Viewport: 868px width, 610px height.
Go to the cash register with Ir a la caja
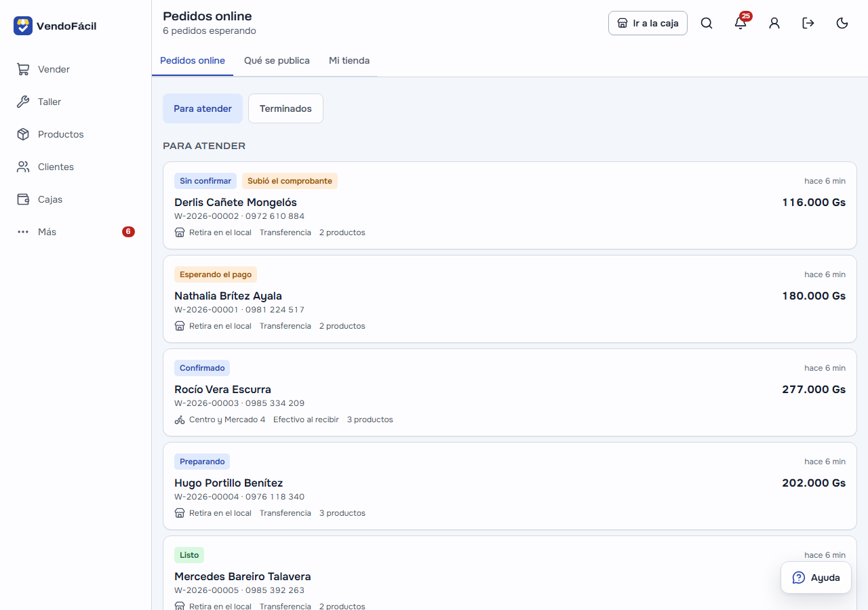tap(648, 23)
